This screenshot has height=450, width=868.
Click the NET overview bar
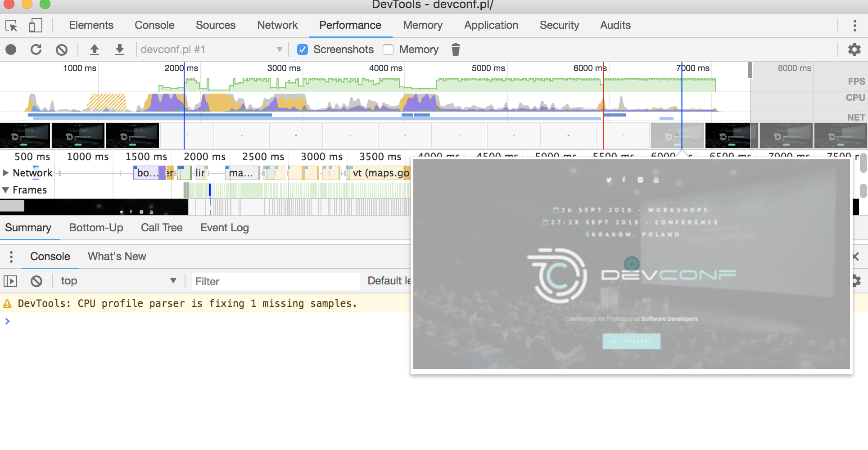pyautogui.click(x=375, y=117)
